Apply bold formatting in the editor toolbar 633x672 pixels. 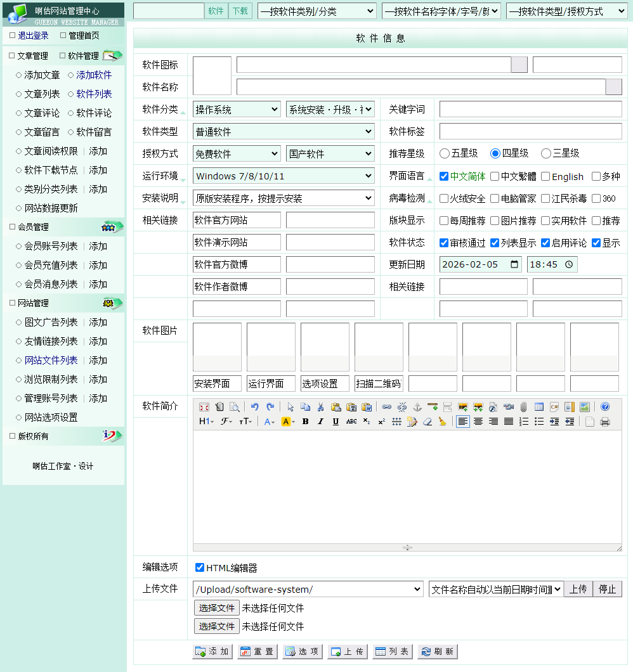click(305, 422)
